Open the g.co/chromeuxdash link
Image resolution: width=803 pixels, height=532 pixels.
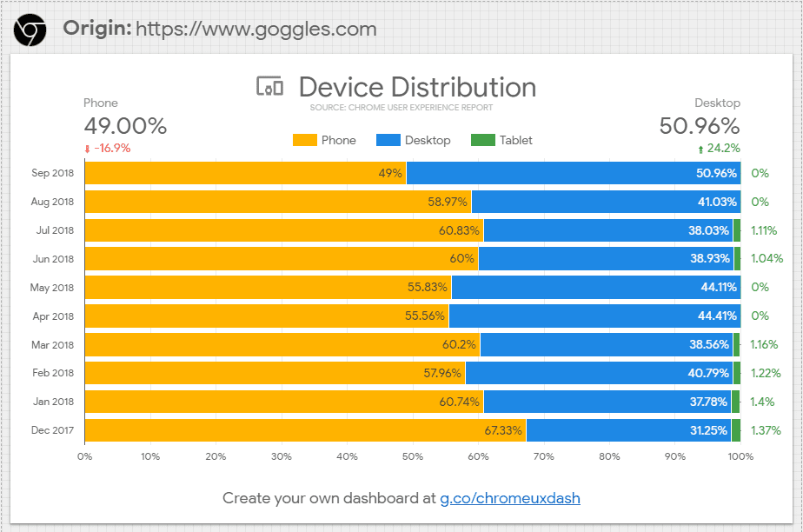(x=509, y=498)
